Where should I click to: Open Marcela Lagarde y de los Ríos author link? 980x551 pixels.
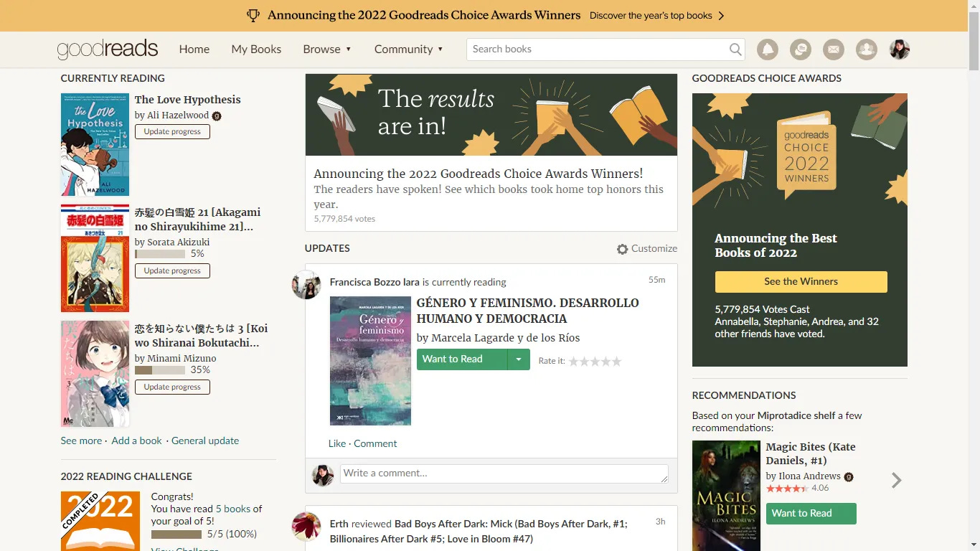point(506,338)
